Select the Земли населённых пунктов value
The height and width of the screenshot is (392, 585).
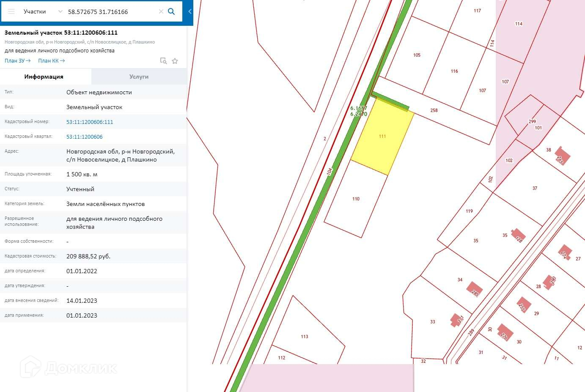[x=106, y=204]
